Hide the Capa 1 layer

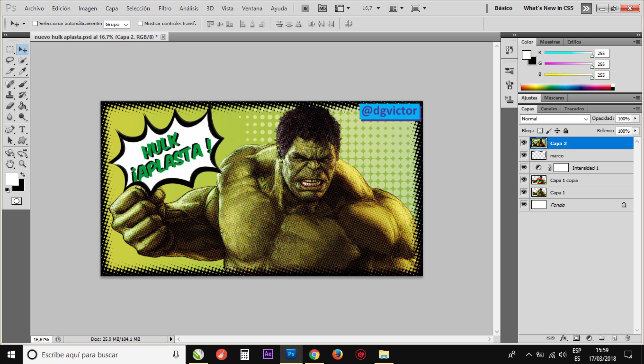click(x=524, y=192)
